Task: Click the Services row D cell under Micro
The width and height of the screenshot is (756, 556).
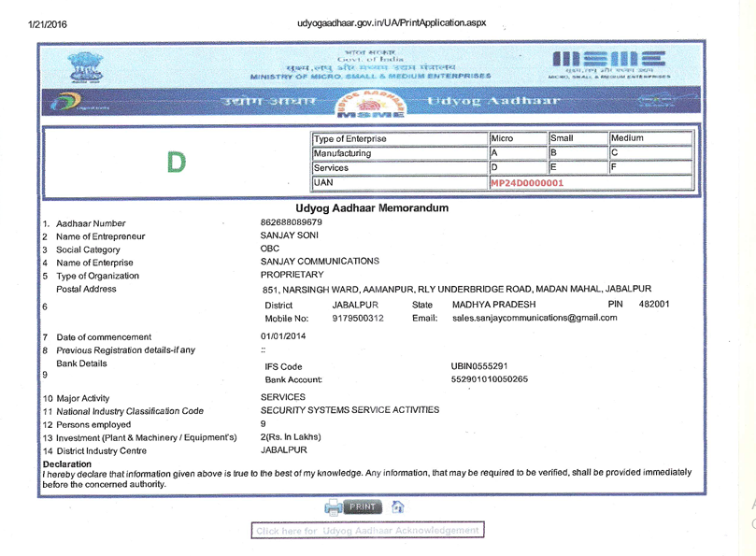Action: pos(517,168)
